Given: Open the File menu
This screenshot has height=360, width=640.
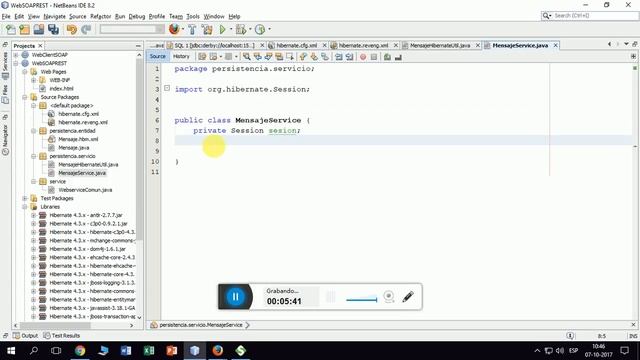Looking at the screenshot, I should click(6, 16).
